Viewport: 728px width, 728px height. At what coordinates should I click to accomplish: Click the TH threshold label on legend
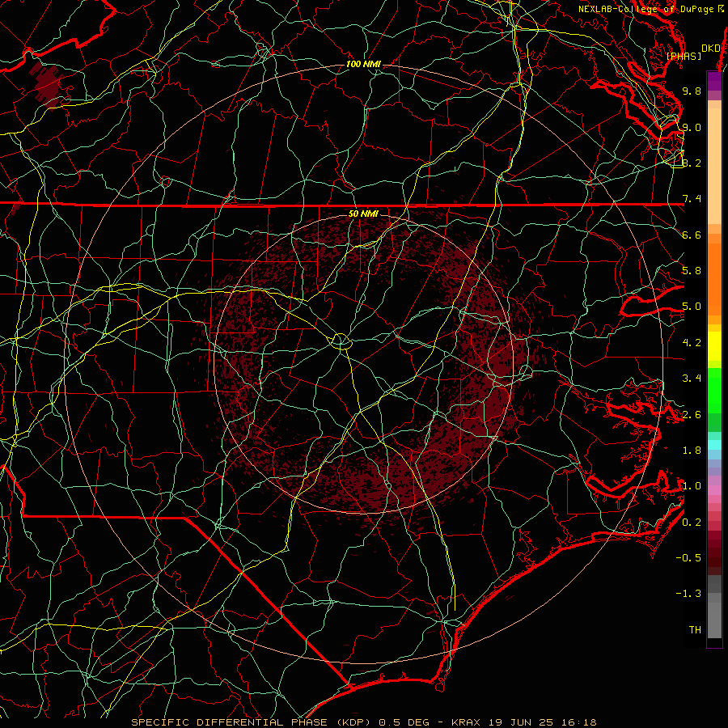695,630
